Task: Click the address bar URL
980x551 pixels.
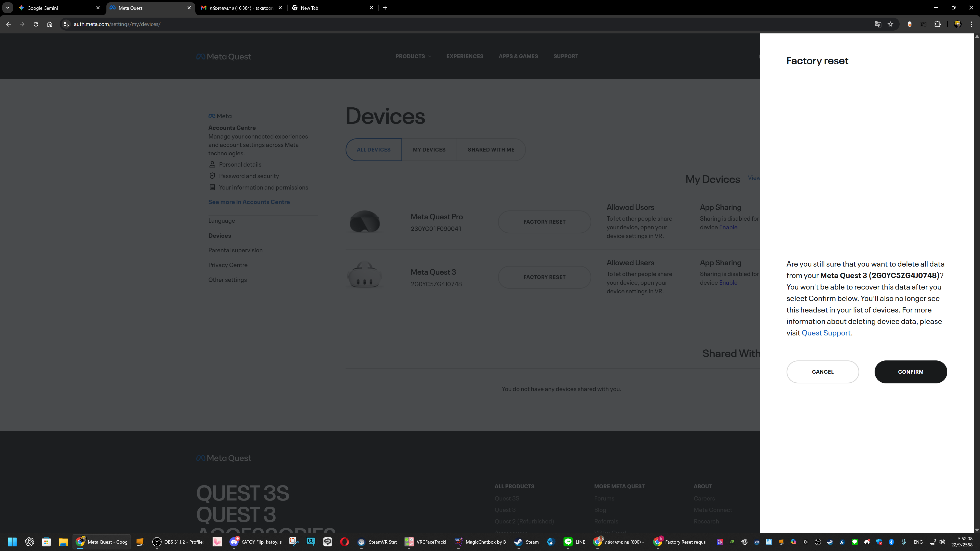Action: [x=117, y=24]
